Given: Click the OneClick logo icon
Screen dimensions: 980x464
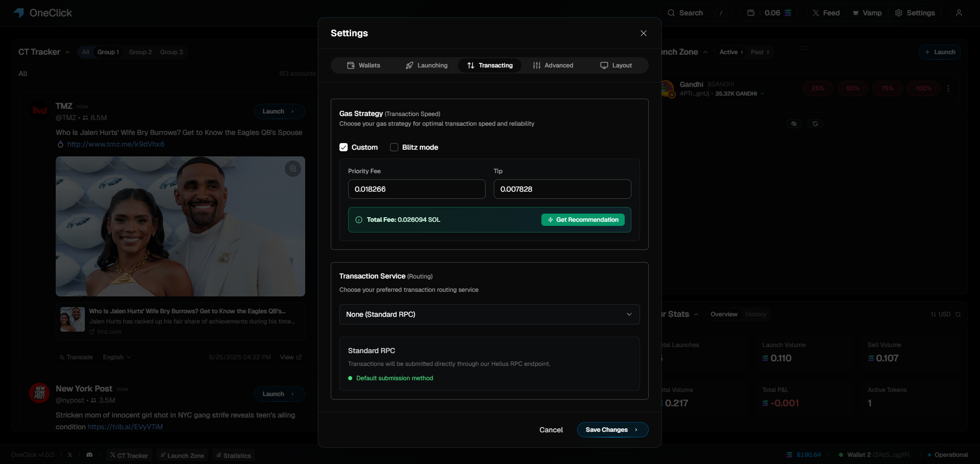Looking at the screenshot, I should click(19, 13).
